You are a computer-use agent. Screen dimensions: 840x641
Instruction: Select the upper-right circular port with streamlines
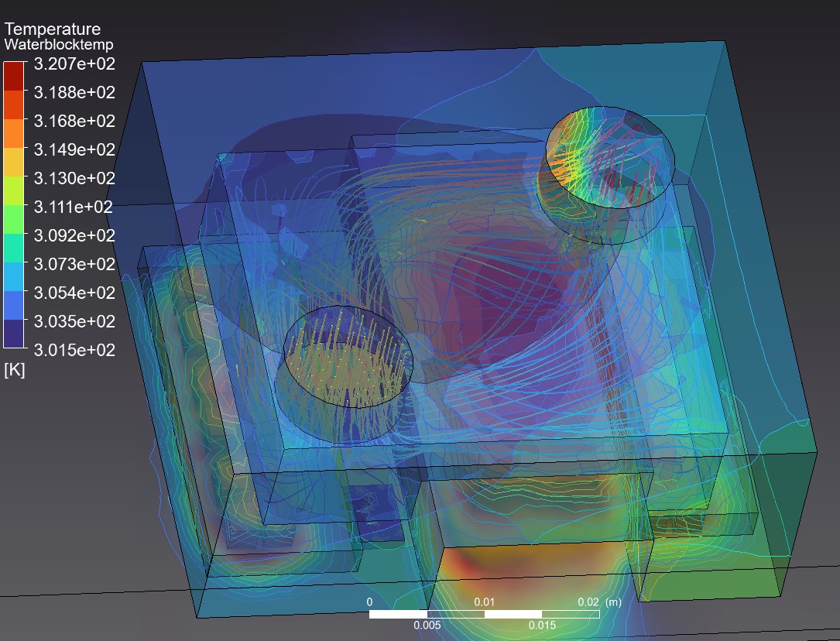610,157
